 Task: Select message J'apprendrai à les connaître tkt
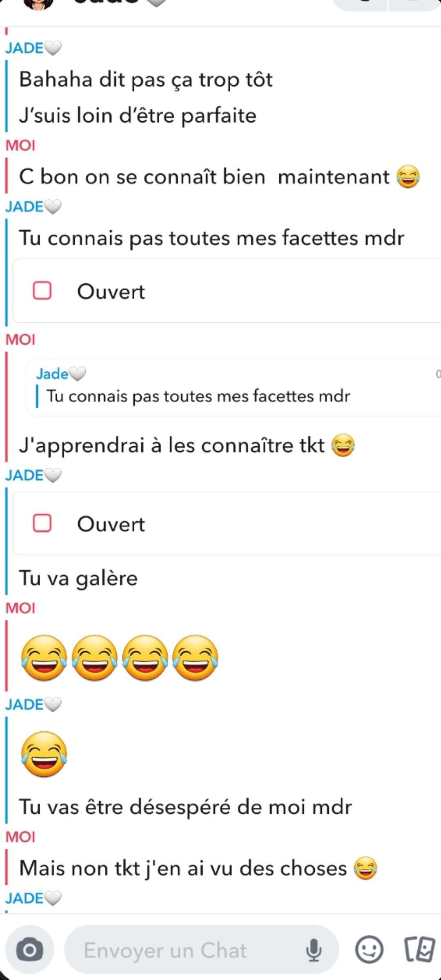click(187, 445)
